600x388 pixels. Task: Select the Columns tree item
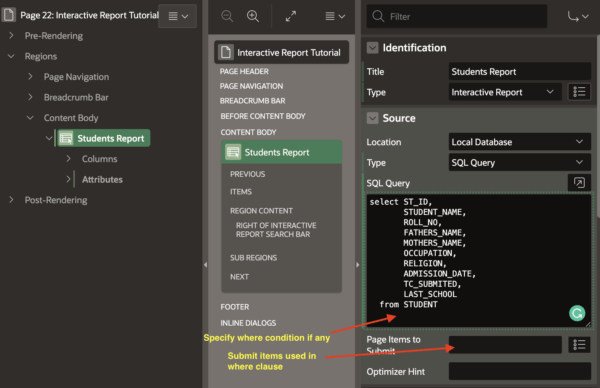tap(99, 159)
